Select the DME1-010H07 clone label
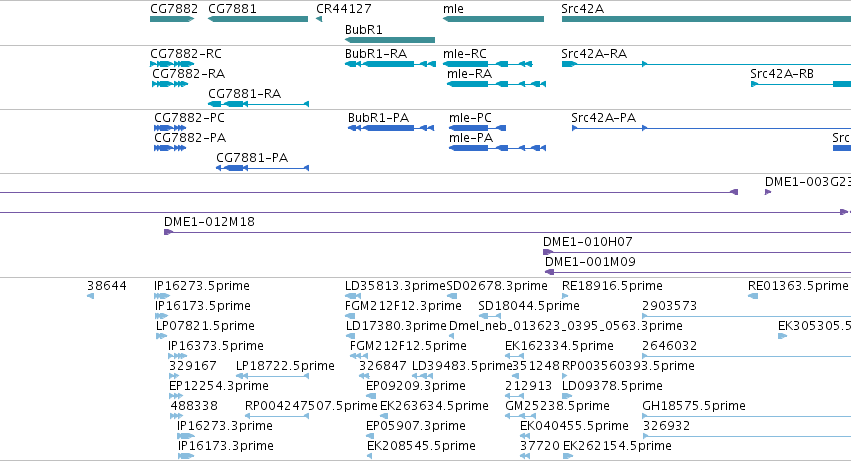 tap(587, 242)
